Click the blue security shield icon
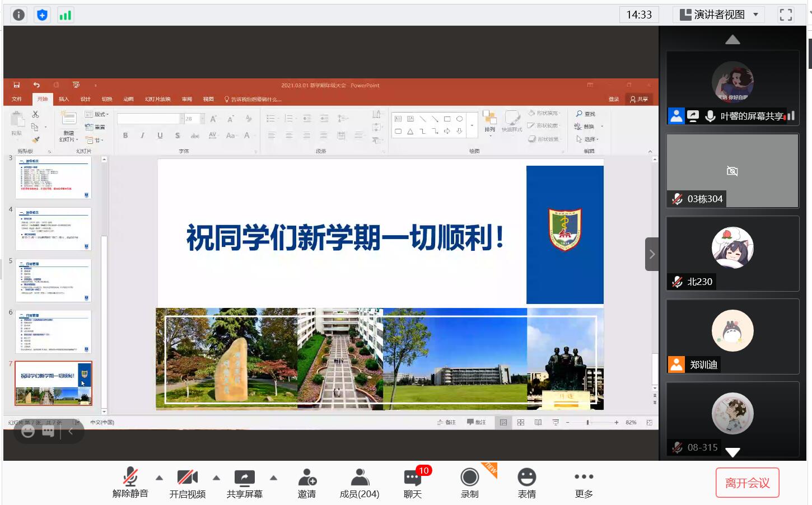This screenshot has width=812, height=505. click(42, 15)
